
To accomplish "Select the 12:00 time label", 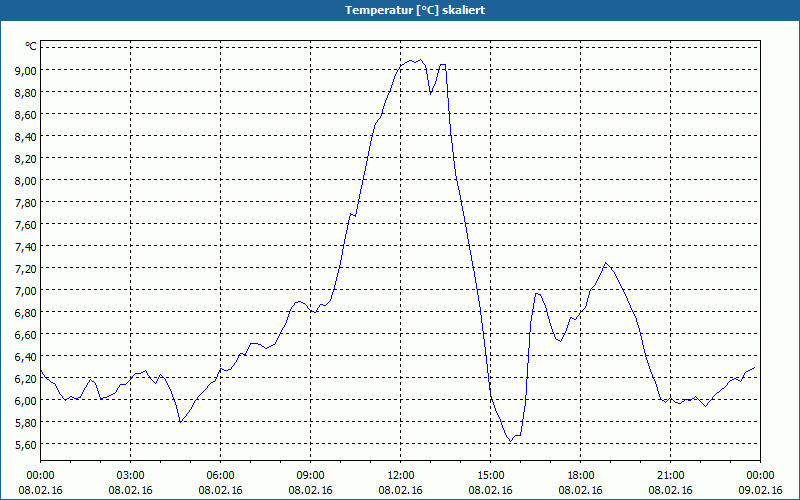I will [401, 476].
